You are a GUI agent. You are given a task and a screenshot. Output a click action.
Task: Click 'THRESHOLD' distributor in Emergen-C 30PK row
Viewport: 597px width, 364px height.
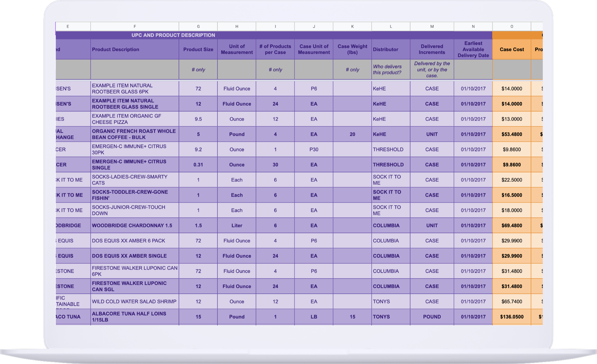391,150
